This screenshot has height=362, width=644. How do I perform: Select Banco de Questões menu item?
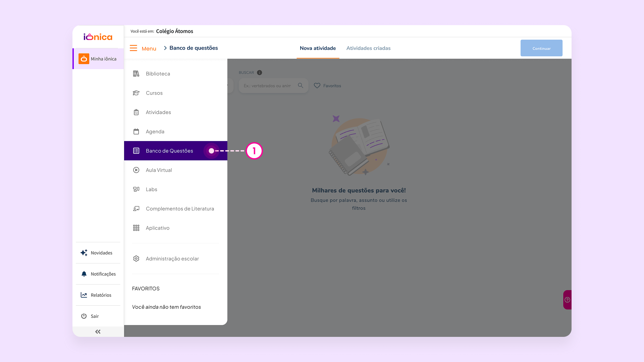click(176, 151)
